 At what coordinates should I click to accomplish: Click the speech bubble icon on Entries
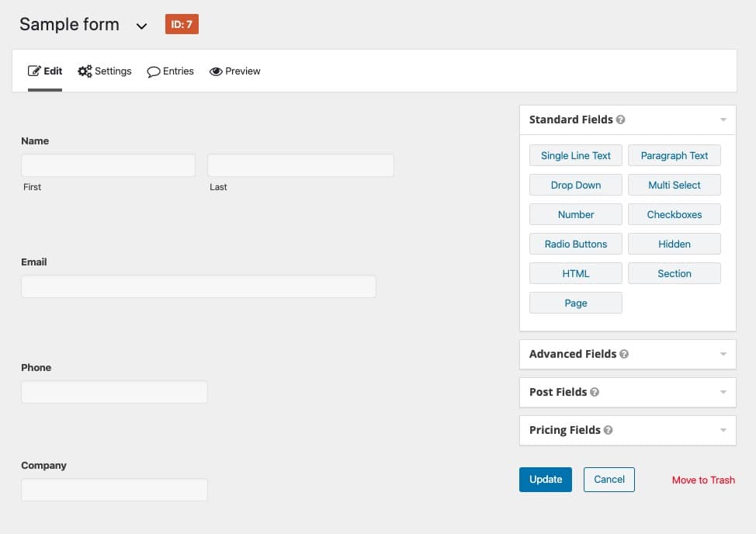pos(153,71)
